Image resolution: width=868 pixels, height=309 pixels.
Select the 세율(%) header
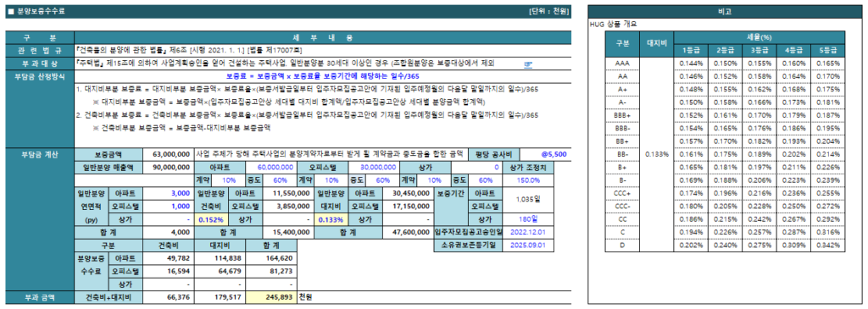759,38
